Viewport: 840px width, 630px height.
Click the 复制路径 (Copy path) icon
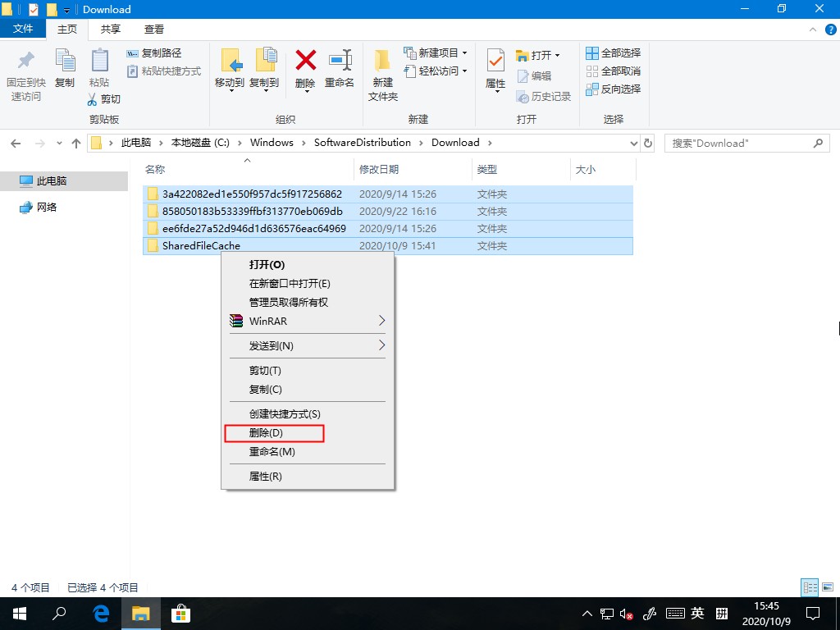click(x=134, y=52)
